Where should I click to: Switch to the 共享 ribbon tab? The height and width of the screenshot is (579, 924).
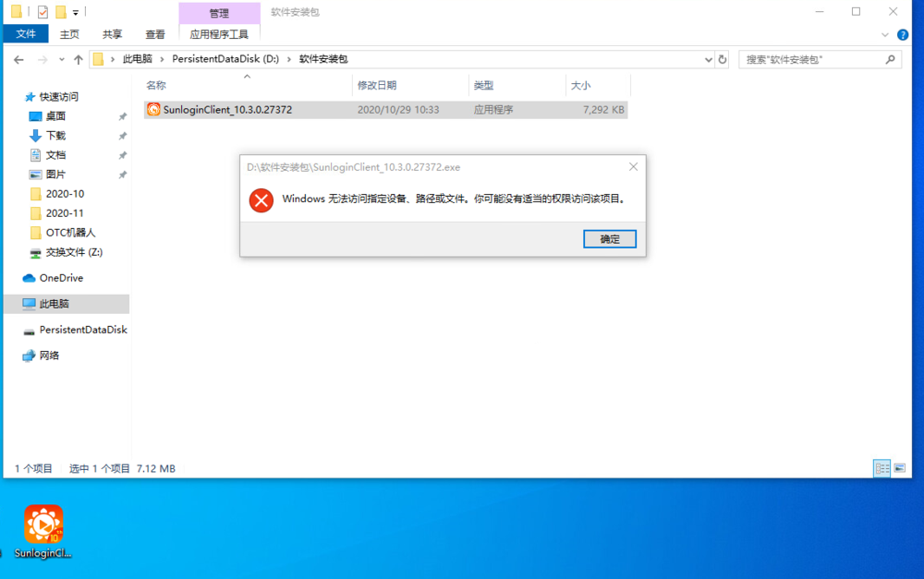tap(112, 34)
